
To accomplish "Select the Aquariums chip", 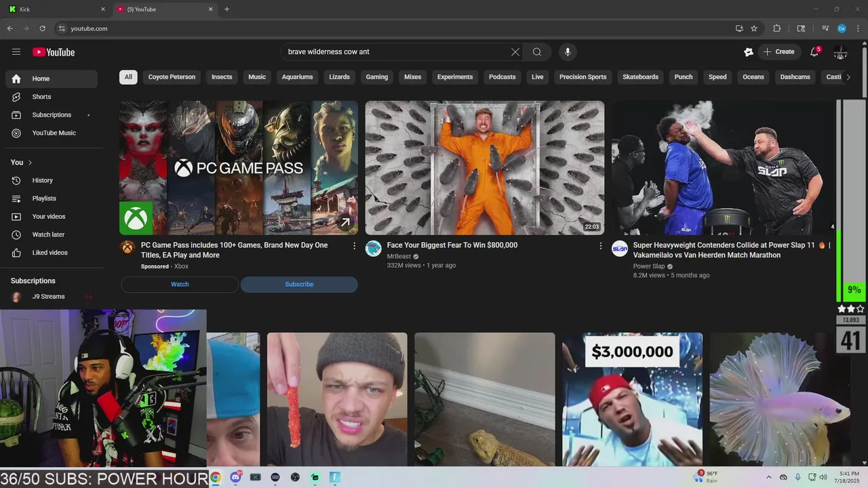I will (297, 77).
